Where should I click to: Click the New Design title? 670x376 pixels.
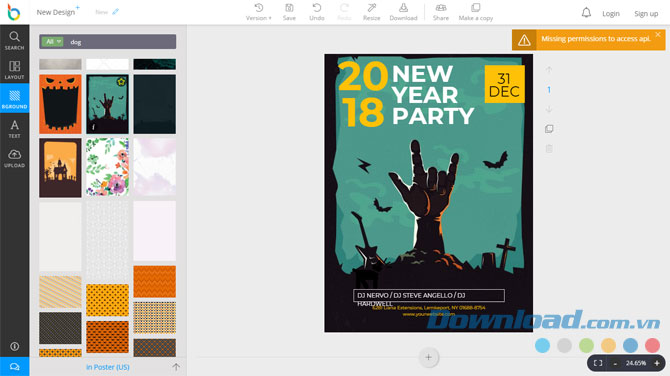(x=56, y=12)
